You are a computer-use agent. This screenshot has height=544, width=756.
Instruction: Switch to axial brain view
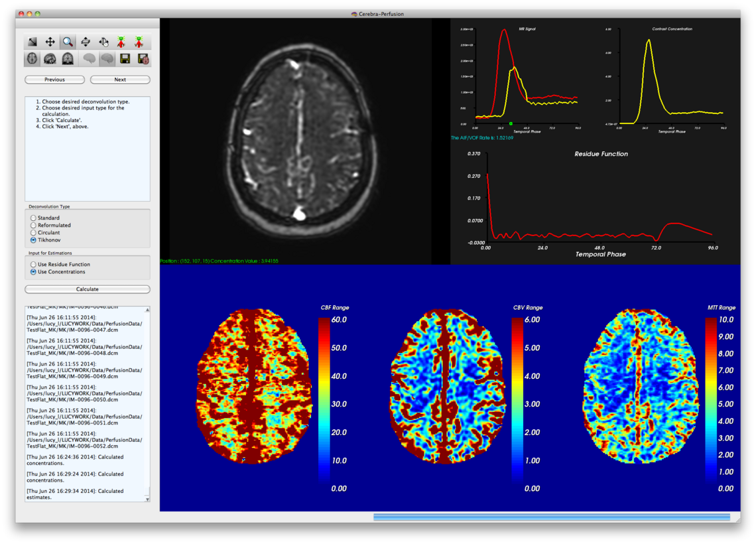32,59
